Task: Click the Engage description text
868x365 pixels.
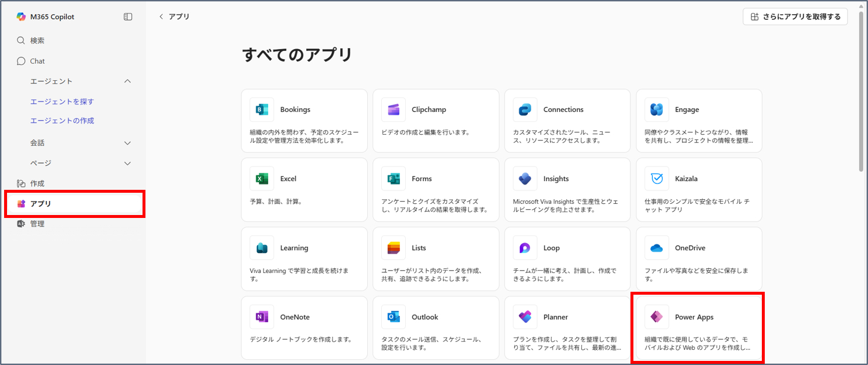Action: point(699,137)
